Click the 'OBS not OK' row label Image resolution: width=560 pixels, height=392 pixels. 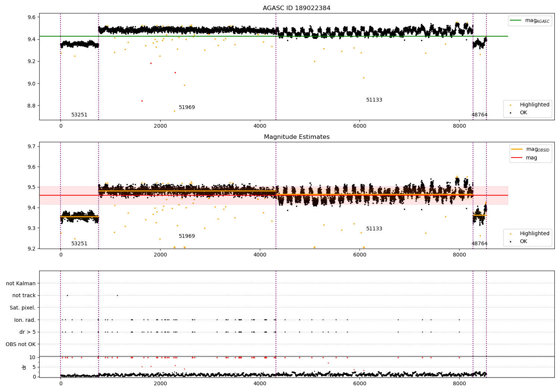click(x=21, y=344)
